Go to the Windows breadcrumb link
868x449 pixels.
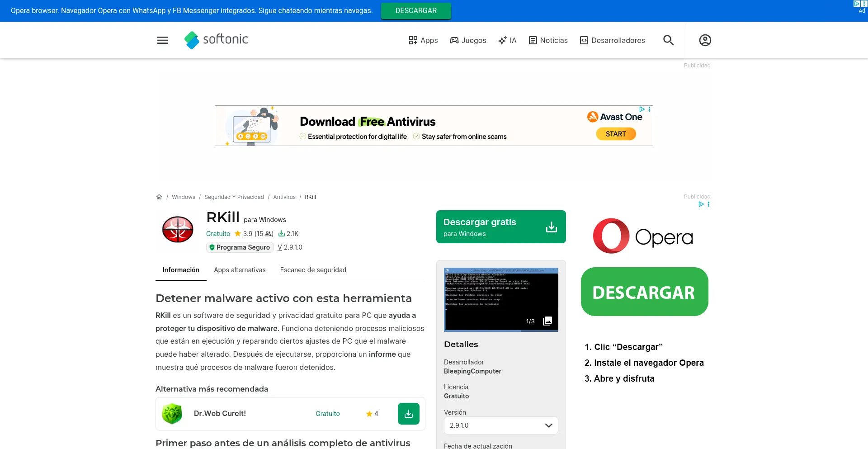click(x=184, y=197)
